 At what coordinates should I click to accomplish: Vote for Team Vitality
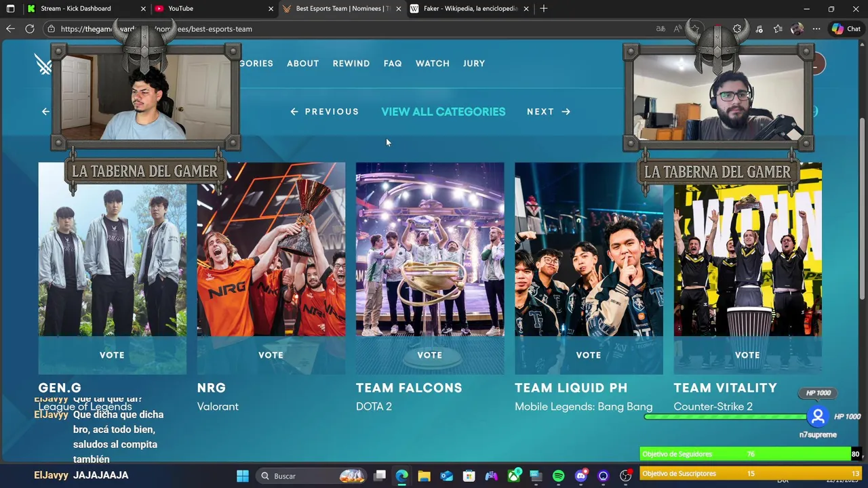coord(747,355)
